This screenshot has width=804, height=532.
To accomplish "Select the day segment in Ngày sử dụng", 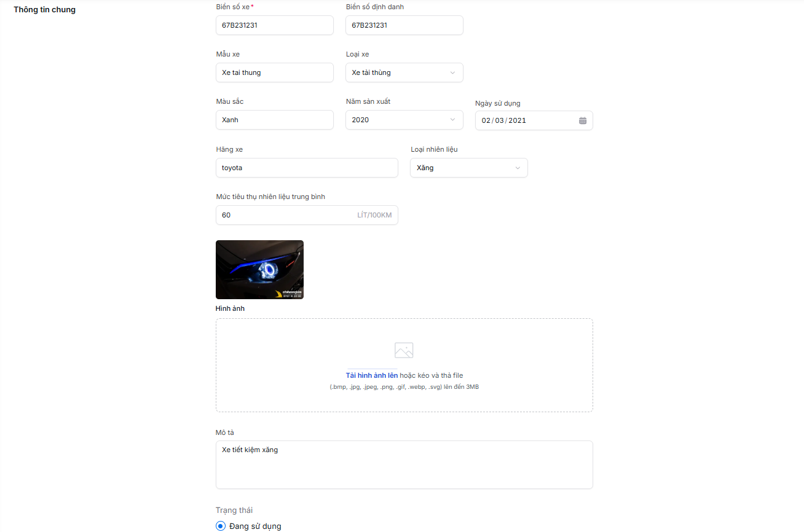I will [x=486, y=120].
